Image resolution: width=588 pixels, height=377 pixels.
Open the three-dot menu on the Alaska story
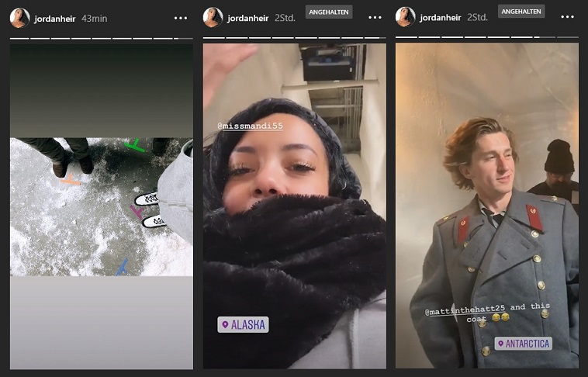[375, 18]
